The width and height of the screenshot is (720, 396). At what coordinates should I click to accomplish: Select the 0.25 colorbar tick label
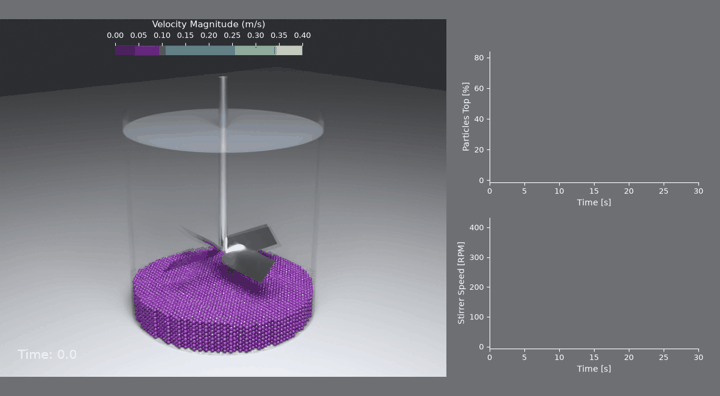[232, 35]
